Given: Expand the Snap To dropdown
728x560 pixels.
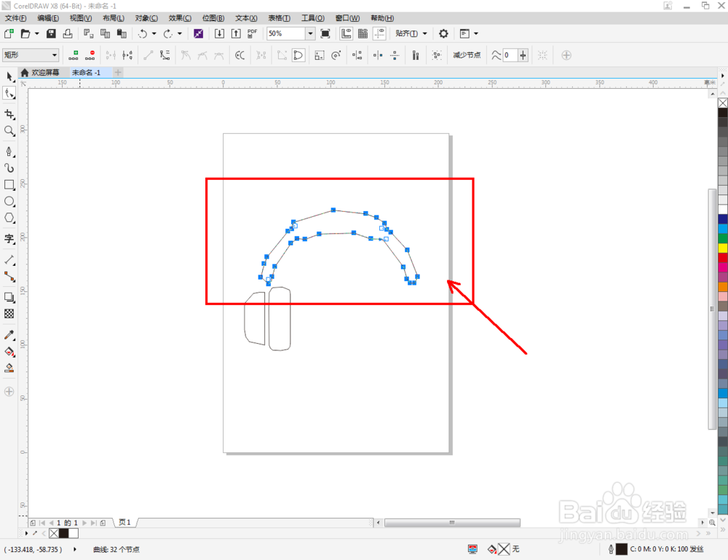Looking at the screenshot, I should pyautogui.click(x=425, y=33).
